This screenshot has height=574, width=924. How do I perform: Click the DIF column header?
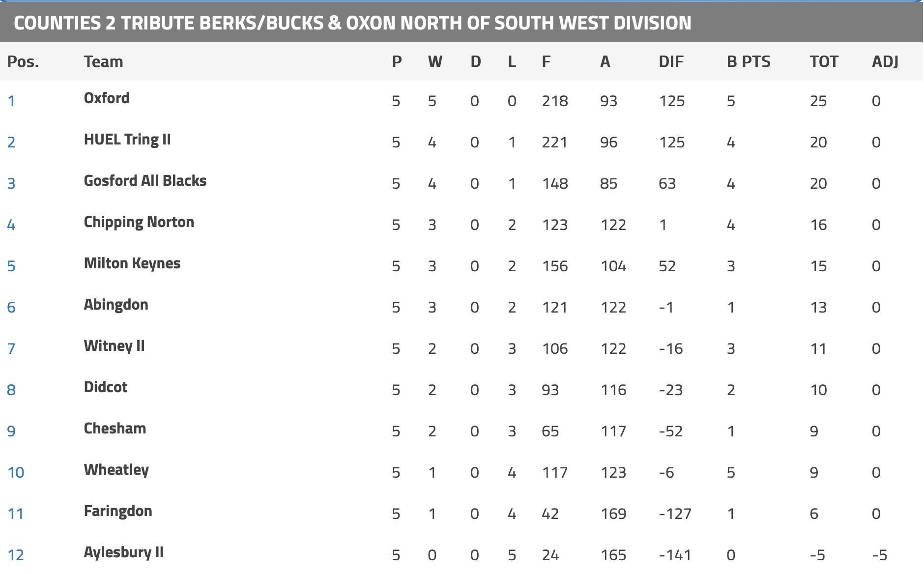[x=671, y=61]
